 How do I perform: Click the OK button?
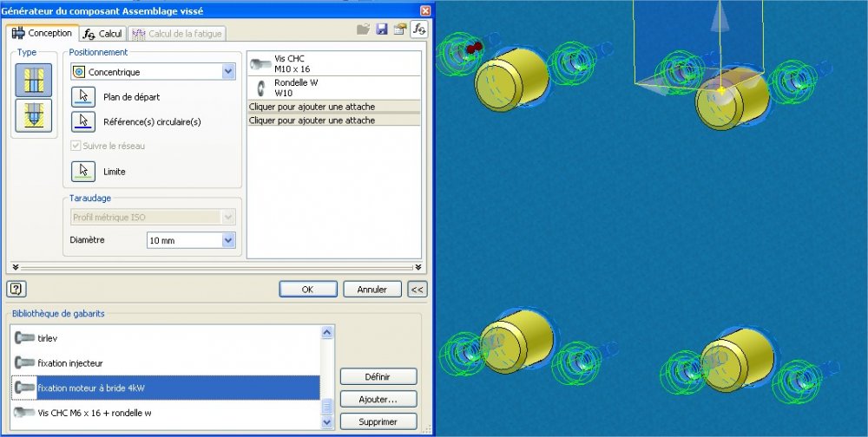308,290
